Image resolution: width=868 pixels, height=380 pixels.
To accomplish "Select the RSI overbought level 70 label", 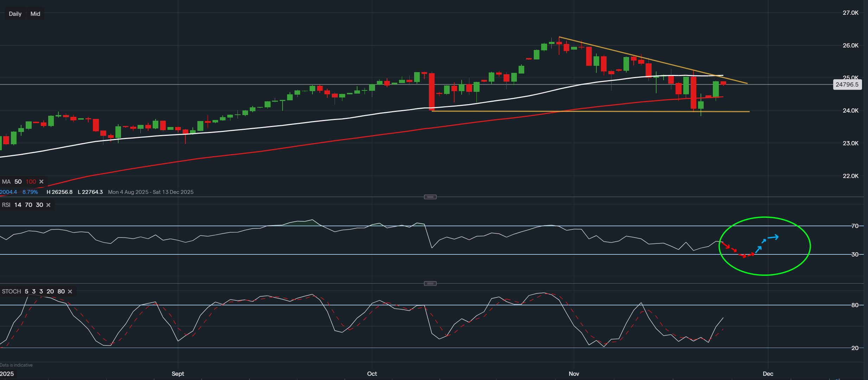I will pos(28,205).
